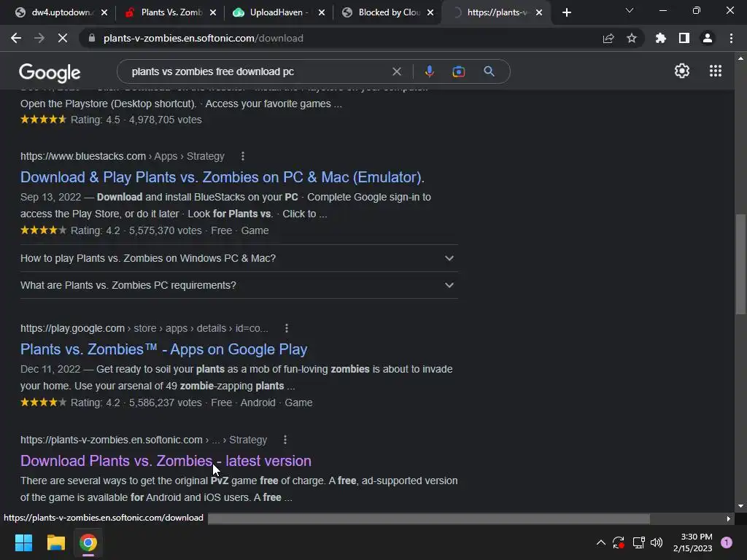747x560 pixels.
Task: Open the Chrome profile icon
Action: click(x=708, y=38)
